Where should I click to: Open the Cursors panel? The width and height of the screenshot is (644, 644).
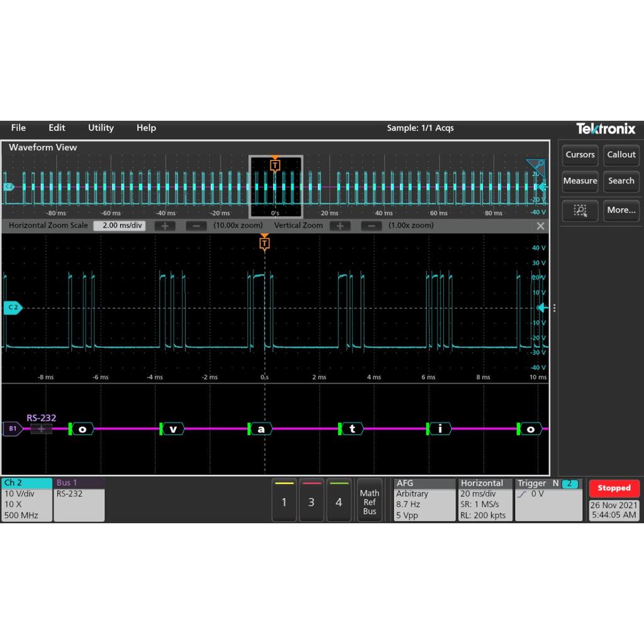click(x=579, y=155)
